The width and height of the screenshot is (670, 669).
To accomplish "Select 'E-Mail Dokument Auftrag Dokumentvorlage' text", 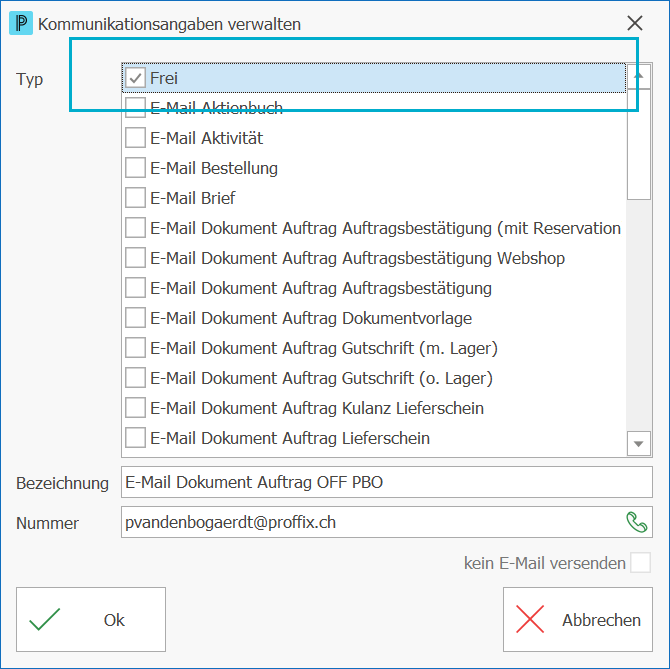I will pyautogui.click(x=311, y=318).
